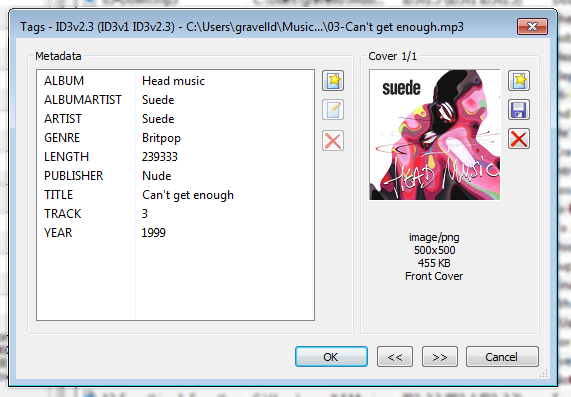
Task: Cancel the tag editing dialog
Action: (x=502, y=357)
